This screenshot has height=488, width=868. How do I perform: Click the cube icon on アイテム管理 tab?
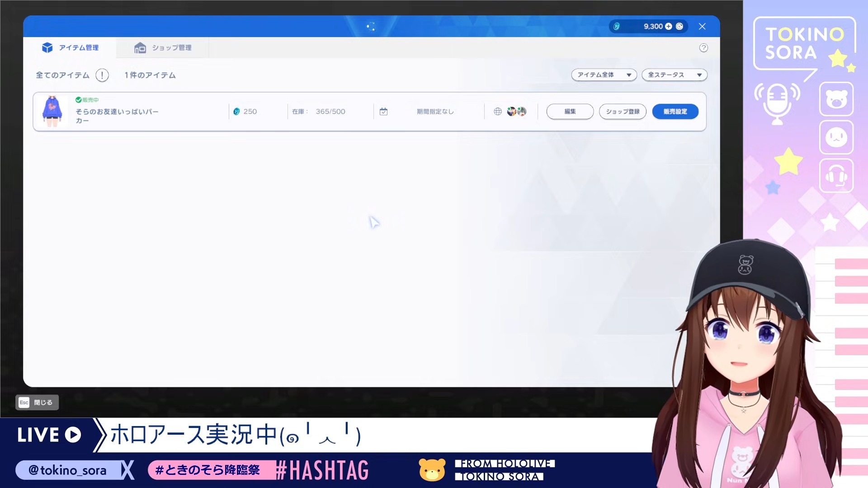click(47, 47)
